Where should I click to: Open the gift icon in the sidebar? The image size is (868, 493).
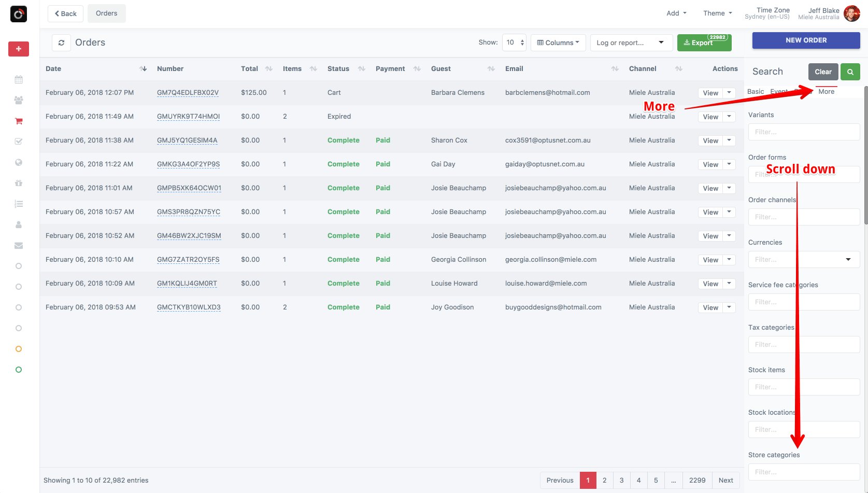tap(19, 183)
